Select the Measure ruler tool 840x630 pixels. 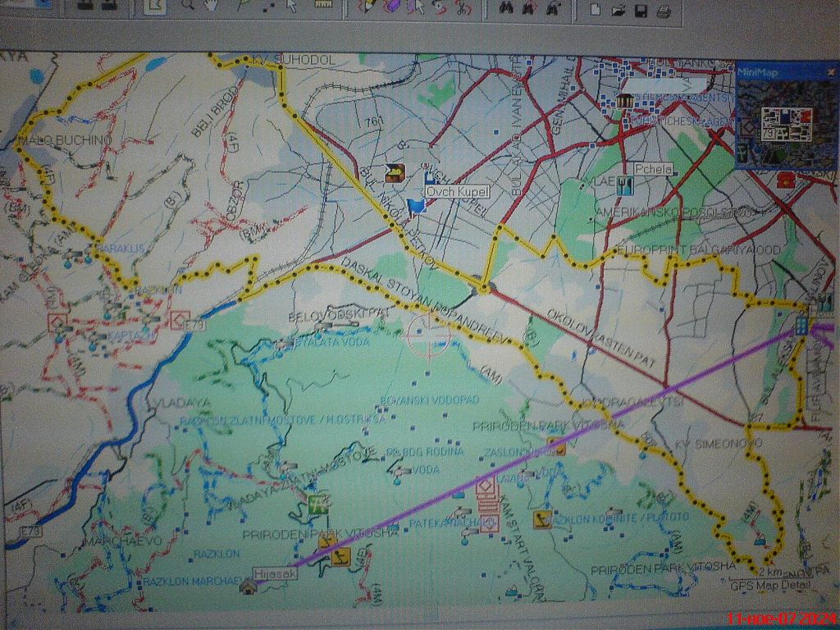pyautogui.click(x=323, y=5)
